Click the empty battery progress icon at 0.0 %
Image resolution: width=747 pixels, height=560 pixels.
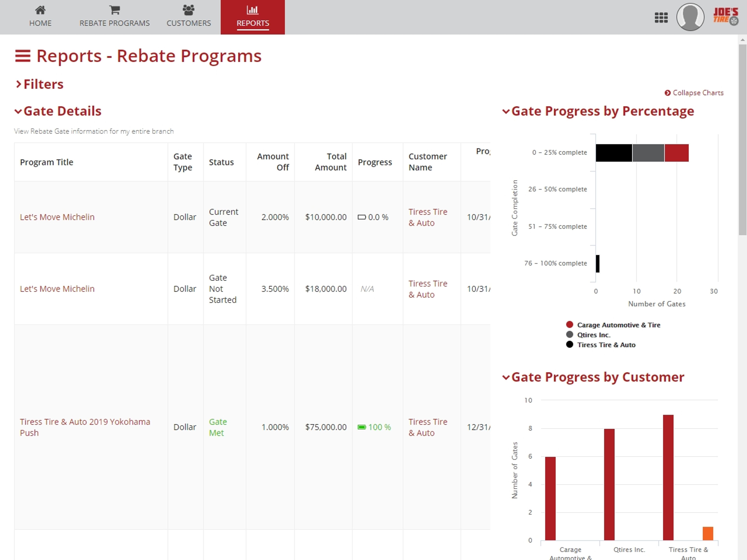click(x=362, y=217)
